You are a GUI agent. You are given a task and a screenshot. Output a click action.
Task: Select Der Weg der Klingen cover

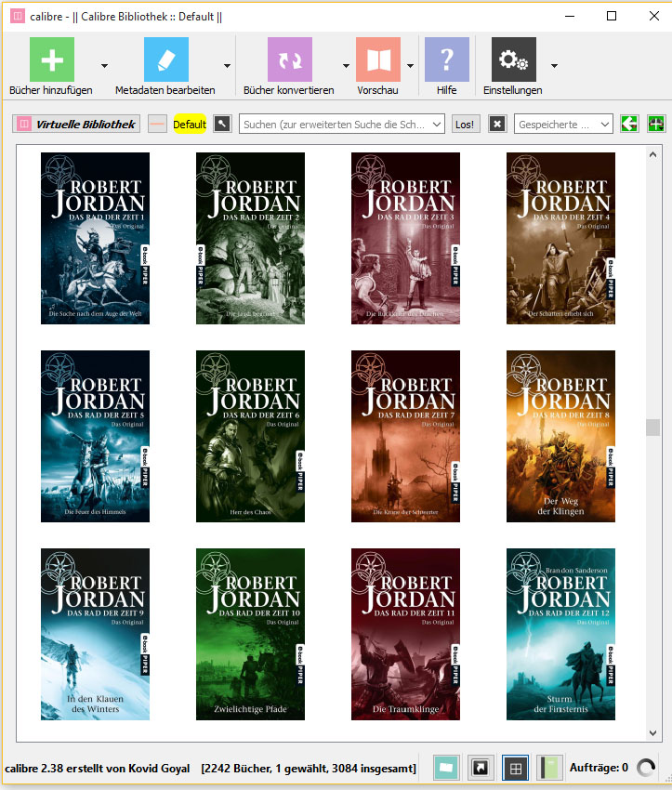[x=560, y=436]
